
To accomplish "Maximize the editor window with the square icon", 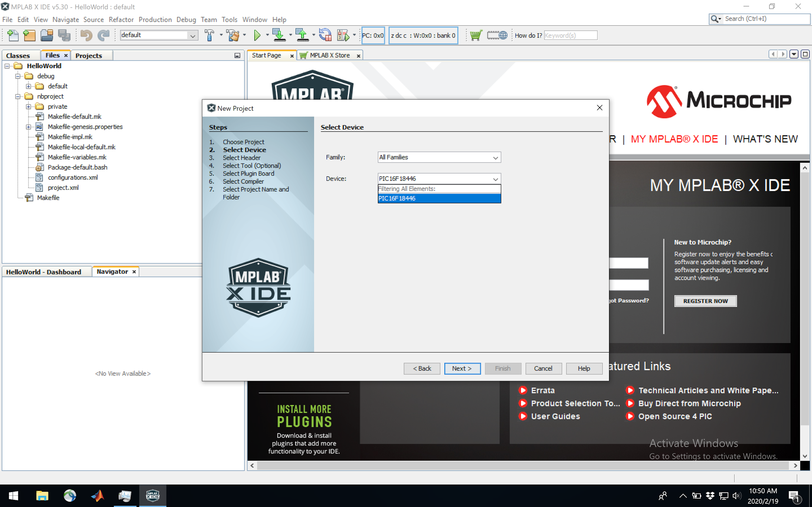I will tap(805, 54).
